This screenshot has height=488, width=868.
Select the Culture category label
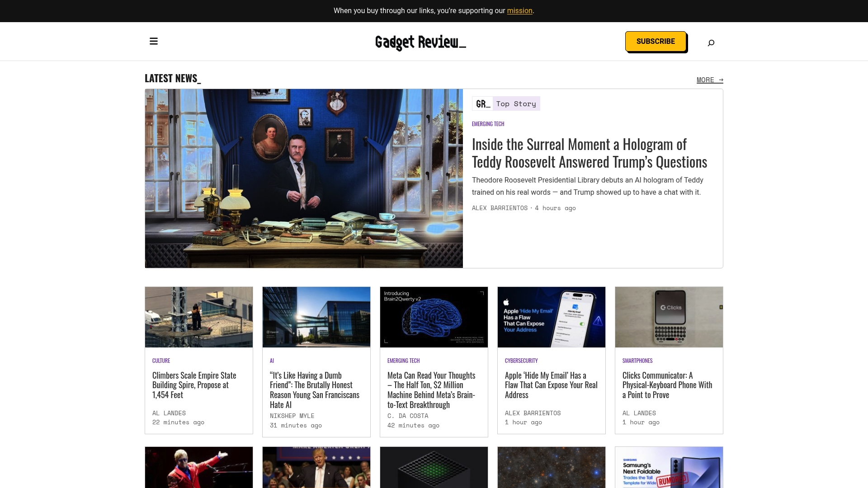click(161, 361)
